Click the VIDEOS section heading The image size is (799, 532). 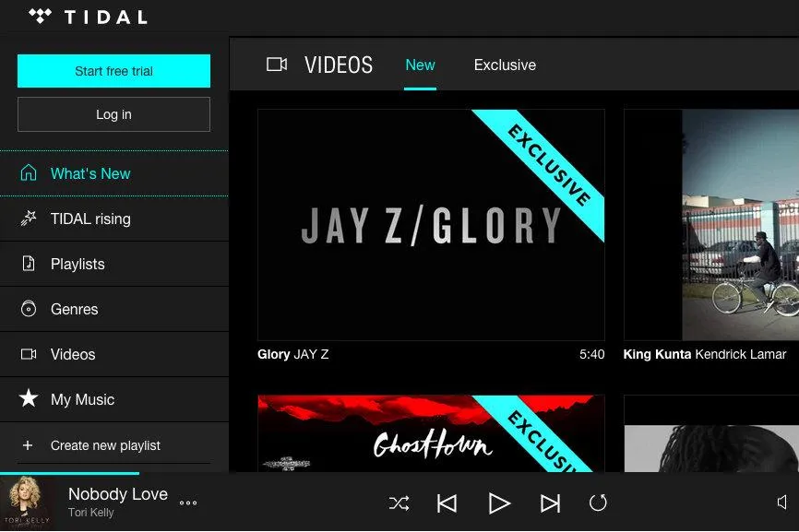339,65
